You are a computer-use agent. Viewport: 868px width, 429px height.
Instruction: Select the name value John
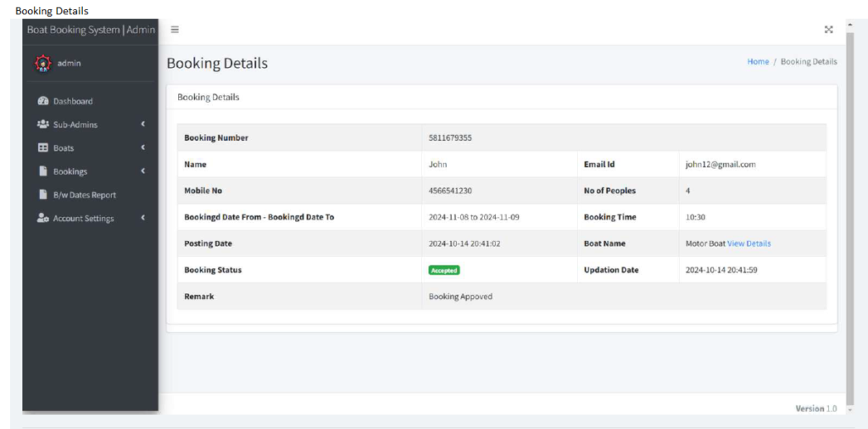[437, 164]
